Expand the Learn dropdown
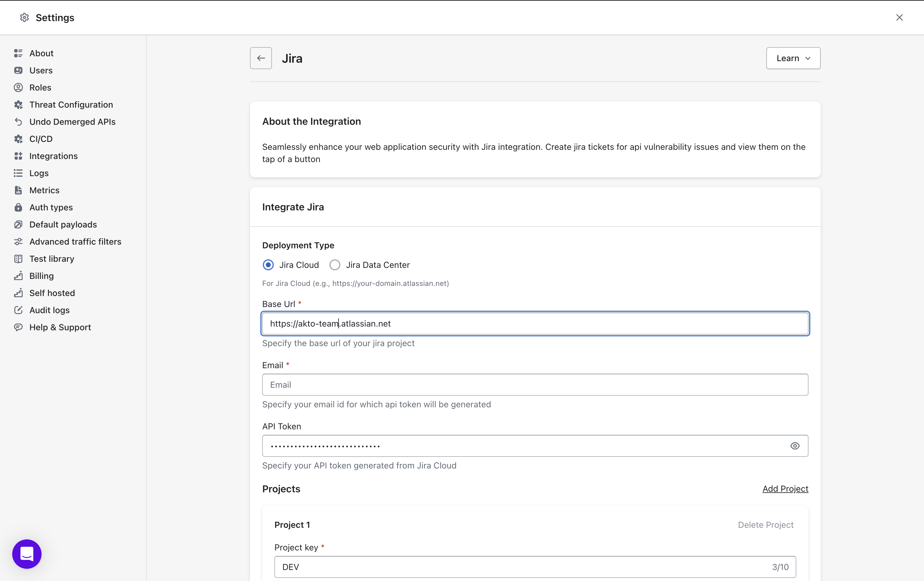 click(x=793, y=58)
